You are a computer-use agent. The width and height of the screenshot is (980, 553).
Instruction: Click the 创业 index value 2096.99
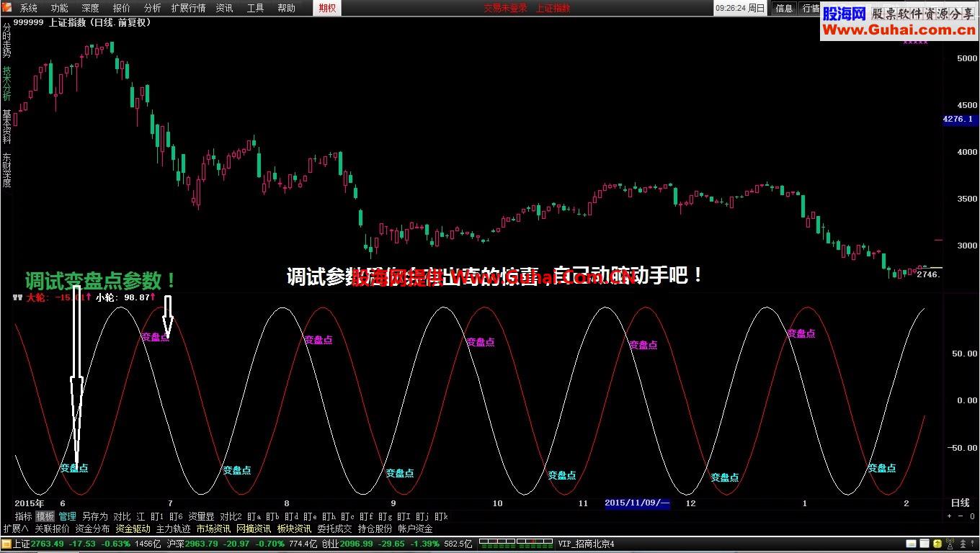click(357, 544)
